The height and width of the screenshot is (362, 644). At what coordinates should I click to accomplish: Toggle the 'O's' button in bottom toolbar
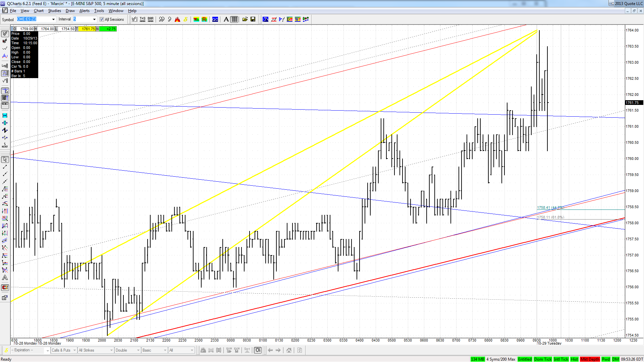[258, 350]
